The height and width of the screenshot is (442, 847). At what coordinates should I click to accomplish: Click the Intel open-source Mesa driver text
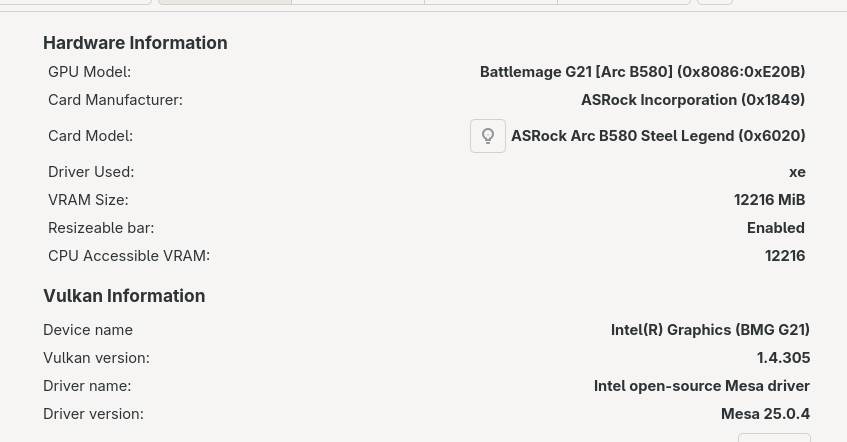(x=701, y=386)
